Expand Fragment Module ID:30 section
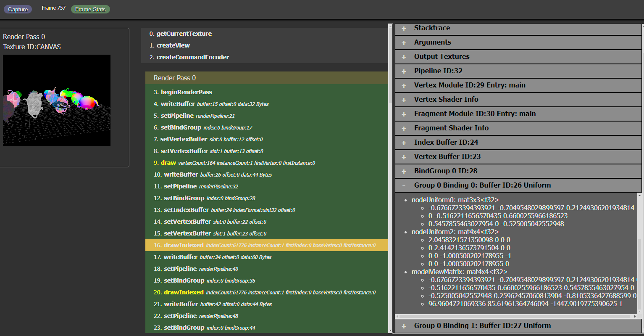The width and height of the screenshot is (644, 336). tap(518, 114)
